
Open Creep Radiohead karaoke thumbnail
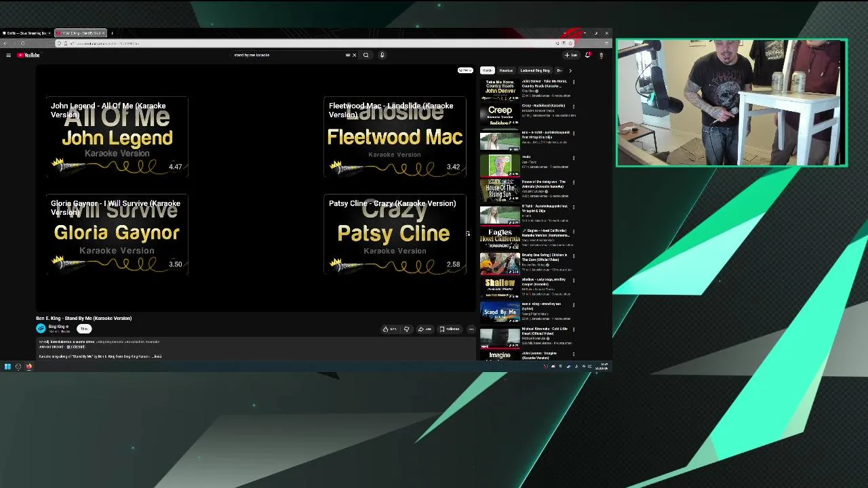(x=500, y=115)
